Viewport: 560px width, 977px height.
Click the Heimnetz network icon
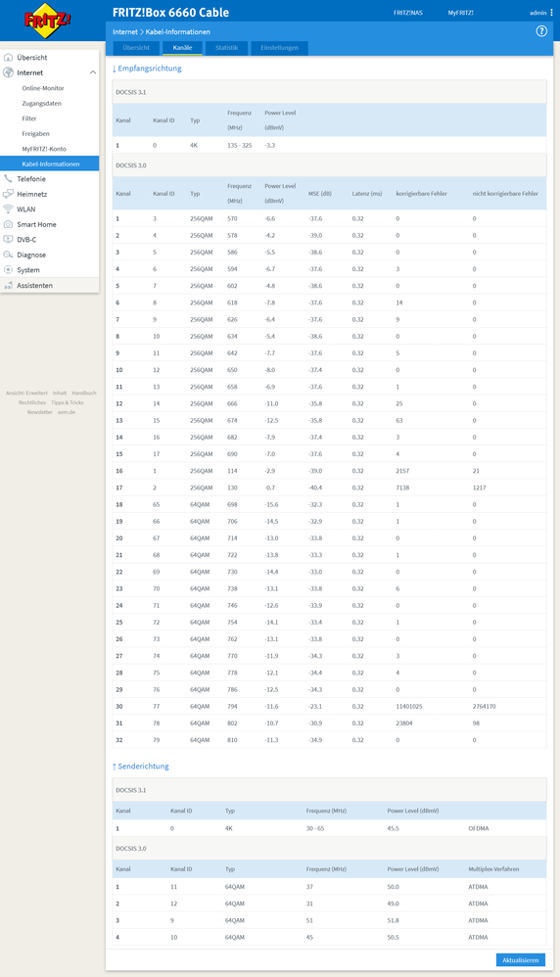pyautogui.click(x=8, y=194)
